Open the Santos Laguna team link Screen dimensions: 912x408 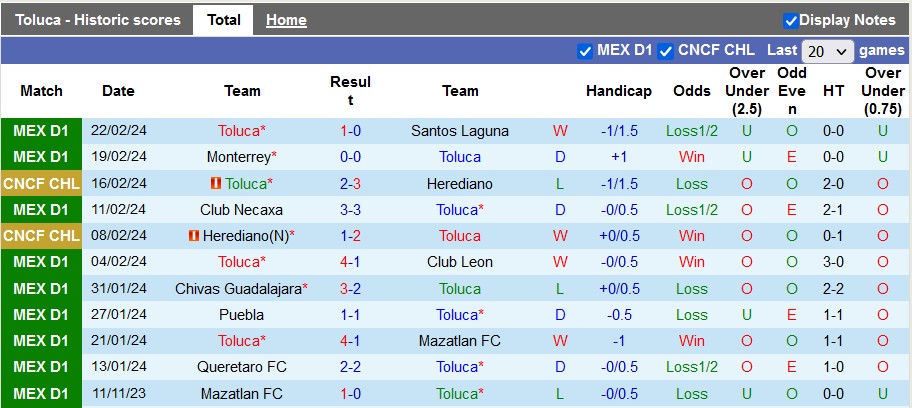(460, 131)
